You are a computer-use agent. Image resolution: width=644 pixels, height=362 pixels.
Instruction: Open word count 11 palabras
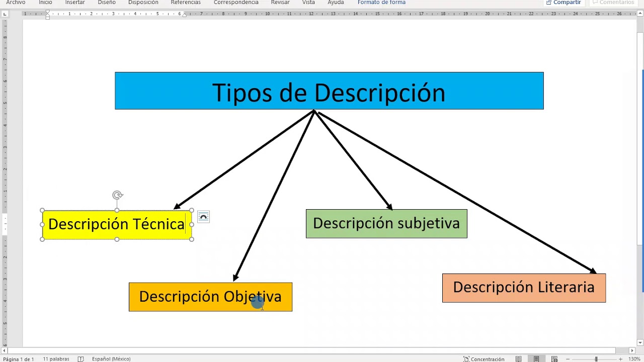pyautogui.click(x=56, y=359)
